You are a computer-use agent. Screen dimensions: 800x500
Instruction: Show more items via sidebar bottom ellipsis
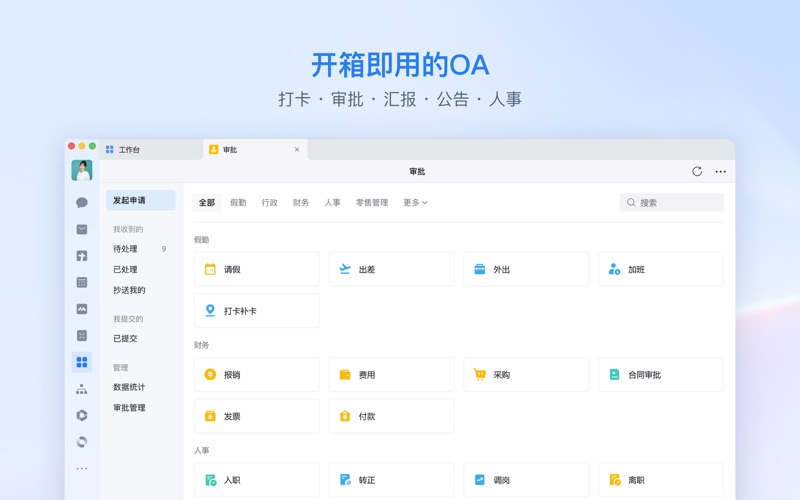(x=82, y=468)
